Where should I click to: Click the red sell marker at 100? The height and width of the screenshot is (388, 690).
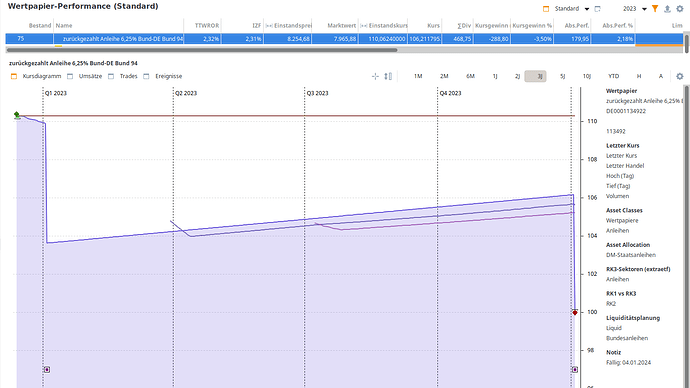coord(575,312)
